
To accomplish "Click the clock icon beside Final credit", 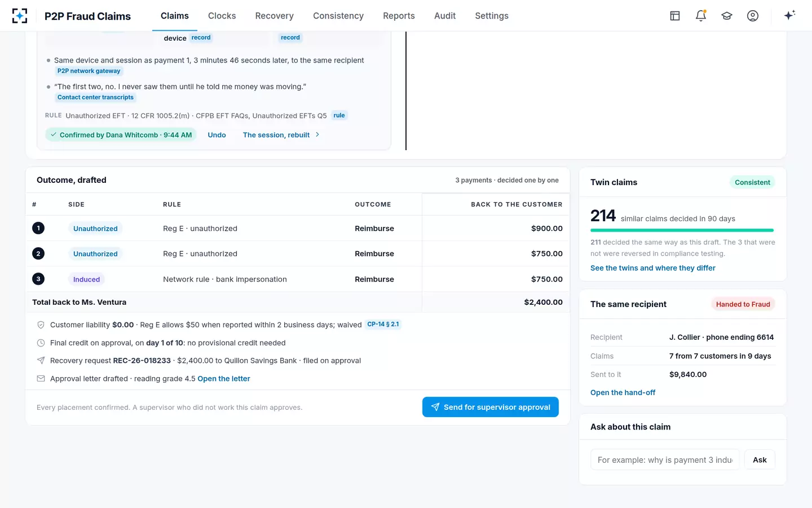I will point(41,343).
